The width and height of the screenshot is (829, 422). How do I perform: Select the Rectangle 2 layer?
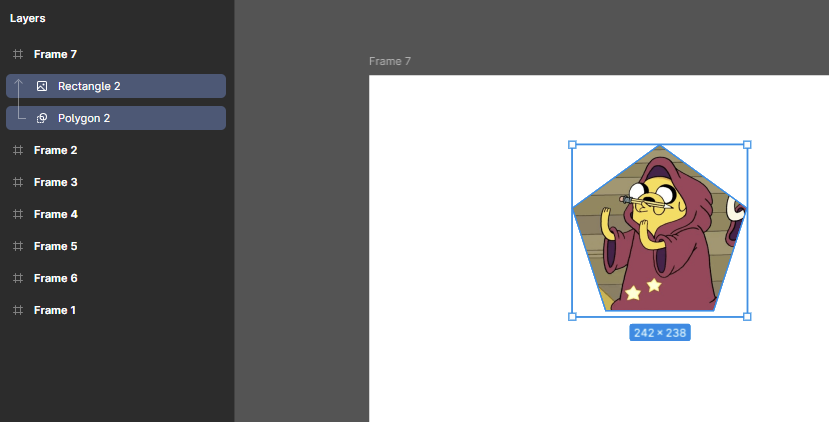pyautogui.click(x=116, y=86)
